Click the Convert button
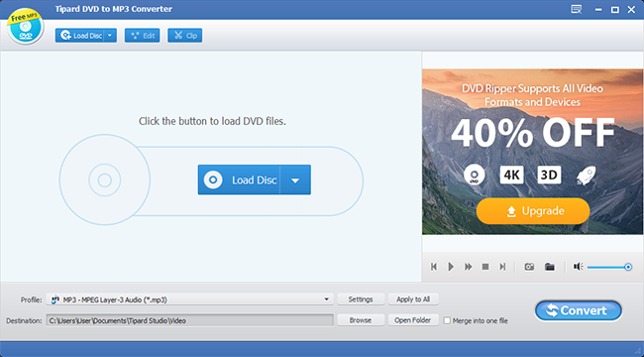Viewport: 644px width, 357px height. 579,310
